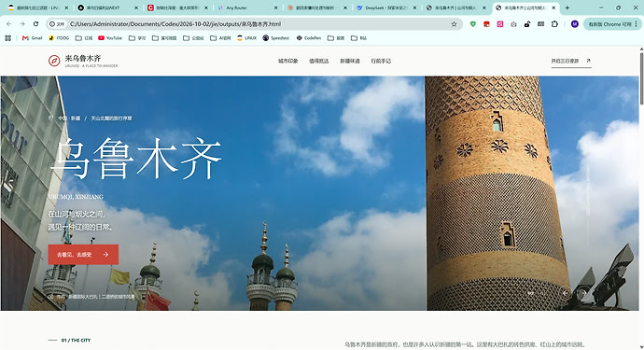Expand the first bookmark folder after ITDOG
Screen dimensions: 644x350
[84, 37]
